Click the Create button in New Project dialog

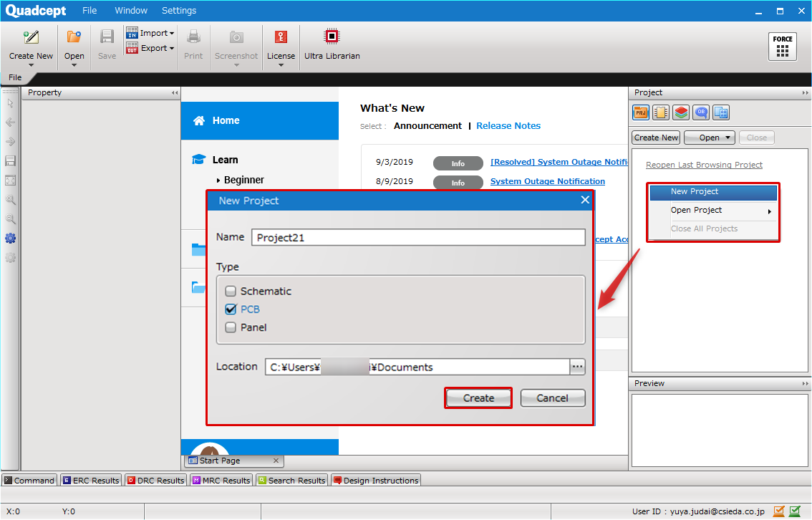pos(478,398)
